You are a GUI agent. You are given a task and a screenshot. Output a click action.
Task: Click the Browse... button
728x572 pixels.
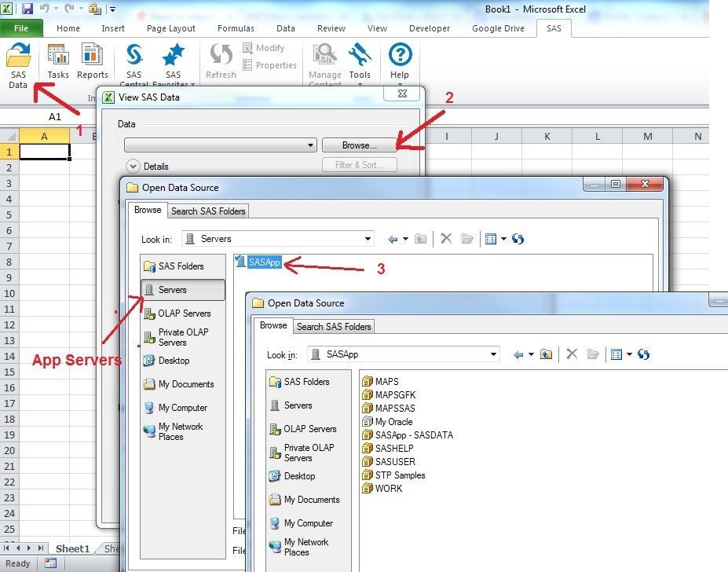coord(360,145)
